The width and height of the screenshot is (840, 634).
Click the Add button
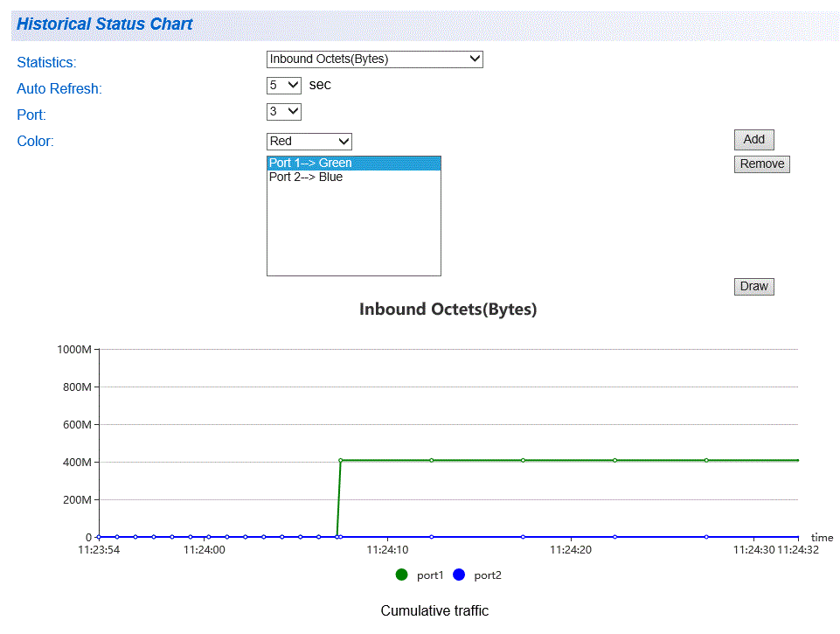coord(753,139)
